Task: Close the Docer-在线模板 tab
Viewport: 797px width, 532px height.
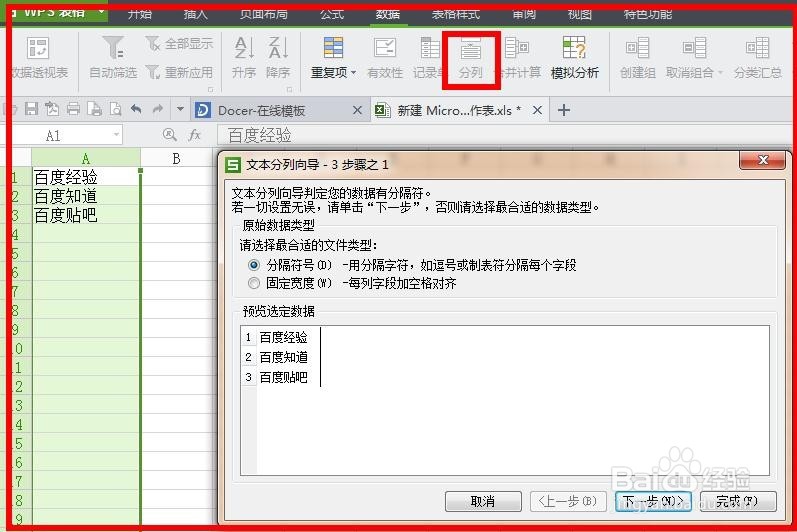Action: [x=357, y=110]
